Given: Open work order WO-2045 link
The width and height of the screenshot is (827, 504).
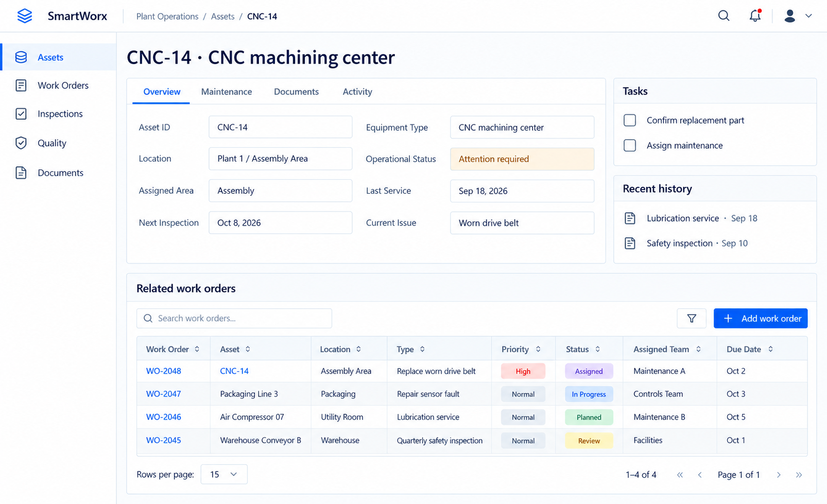Looking at the screenshot, I should coord(164,440).
